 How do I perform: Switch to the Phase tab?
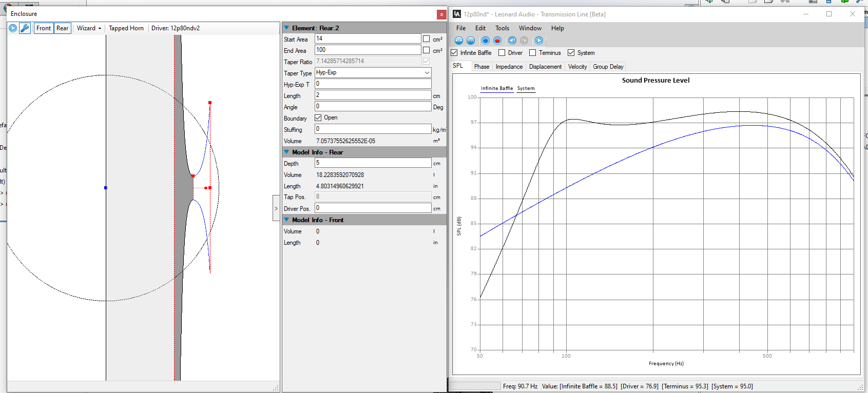click(x=481, y=67)
